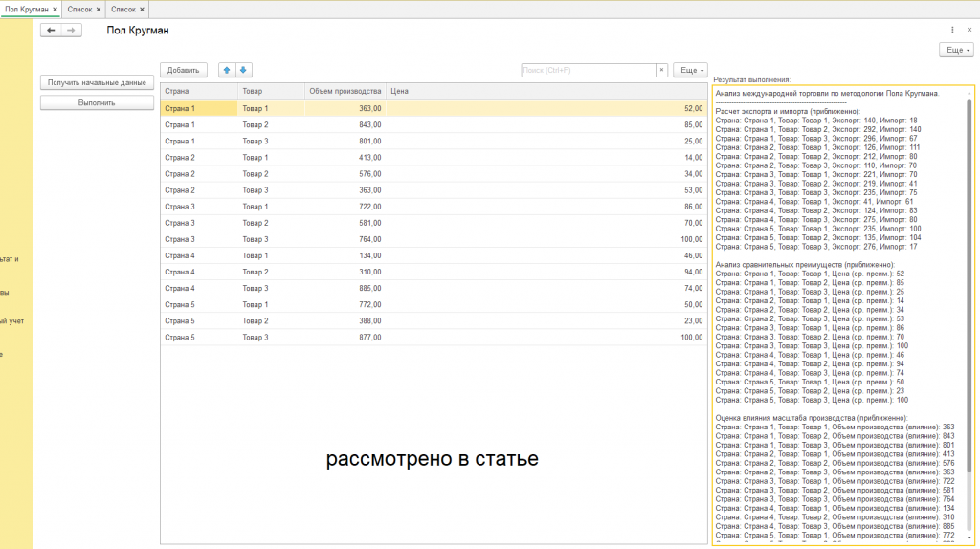This screenshot has width=980, height=549.
Task: Click the Добавить button
Action: click(x=183, y=70)
